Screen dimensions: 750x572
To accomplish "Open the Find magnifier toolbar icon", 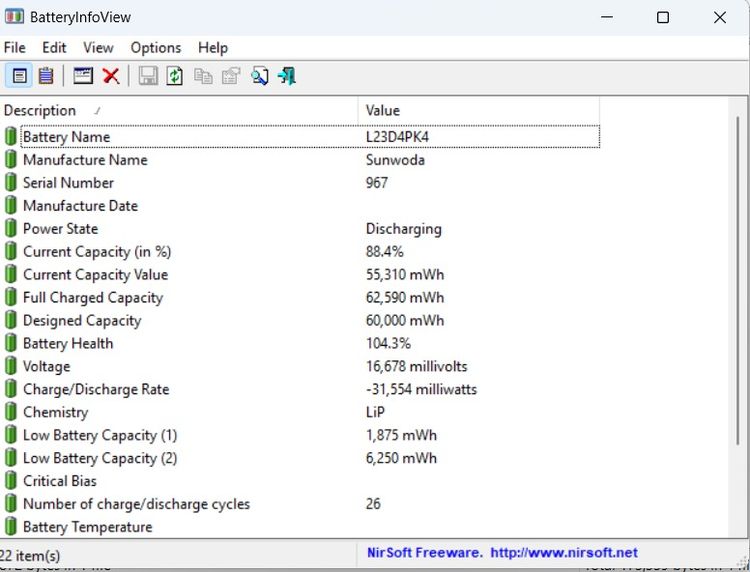I will click(259, 76).
